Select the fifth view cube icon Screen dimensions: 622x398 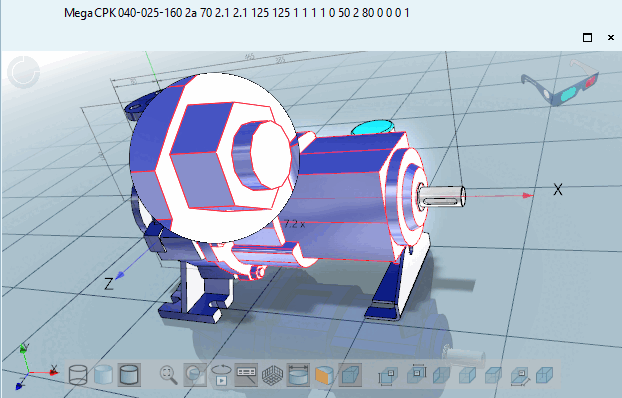coord(493,375)
